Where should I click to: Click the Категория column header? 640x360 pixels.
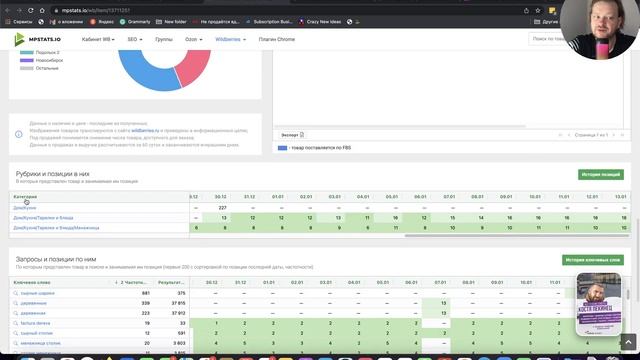25,197
